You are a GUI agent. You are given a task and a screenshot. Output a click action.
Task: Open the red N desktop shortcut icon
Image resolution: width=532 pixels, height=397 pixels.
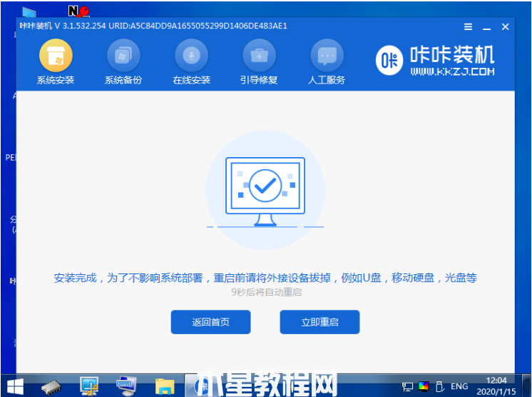(x=78, y=11)
